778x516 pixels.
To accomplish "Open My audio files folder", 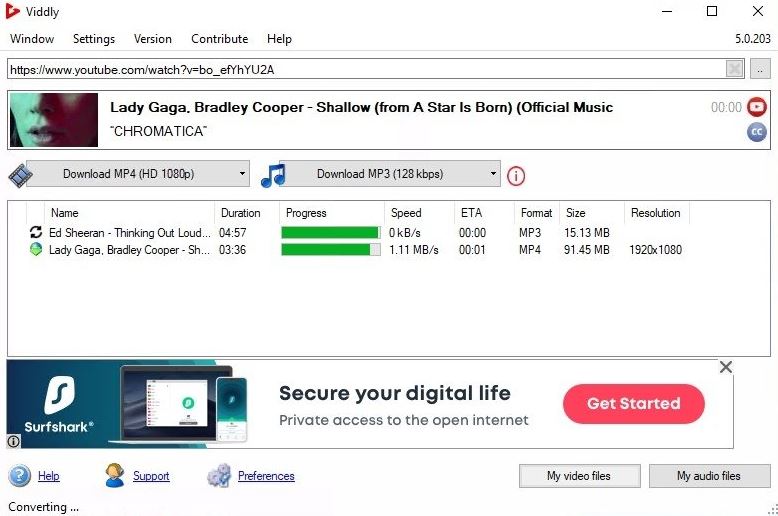I will point(710,476).
